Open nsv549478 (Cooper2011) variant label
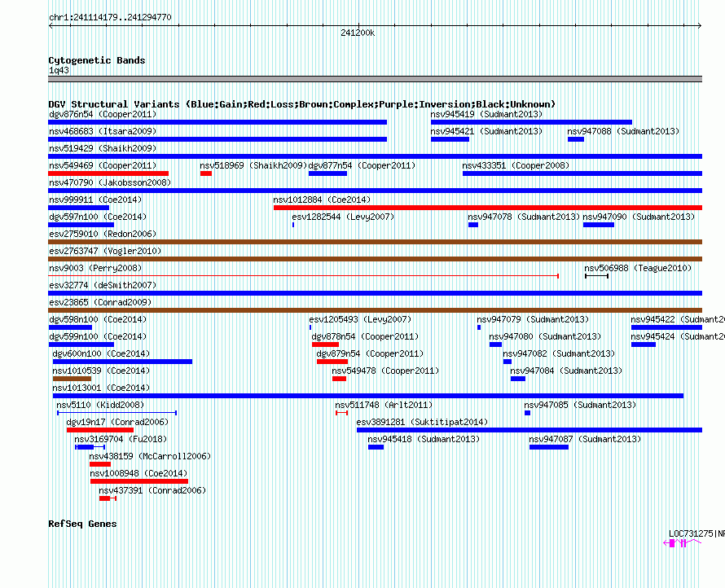 click(385, 371)
